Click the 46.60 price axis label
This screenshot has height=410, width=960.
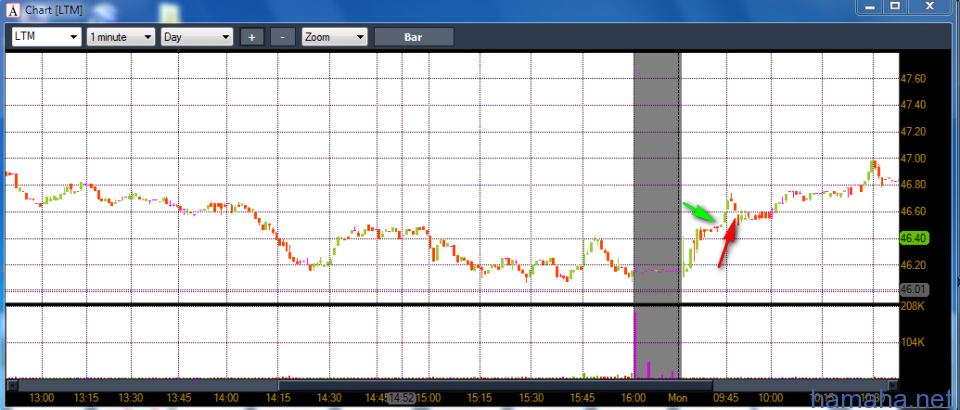(913, 212)
